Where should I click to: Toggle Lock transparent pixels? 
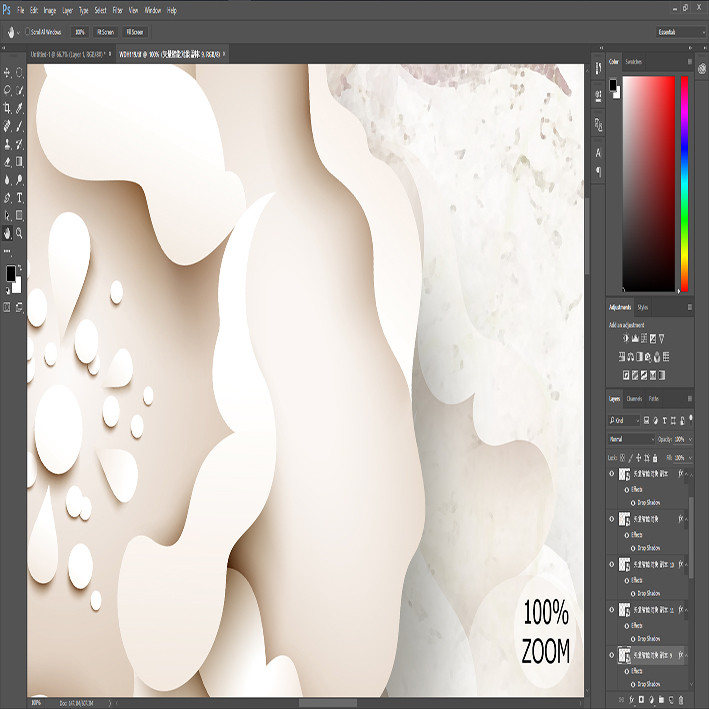point(623,458)
